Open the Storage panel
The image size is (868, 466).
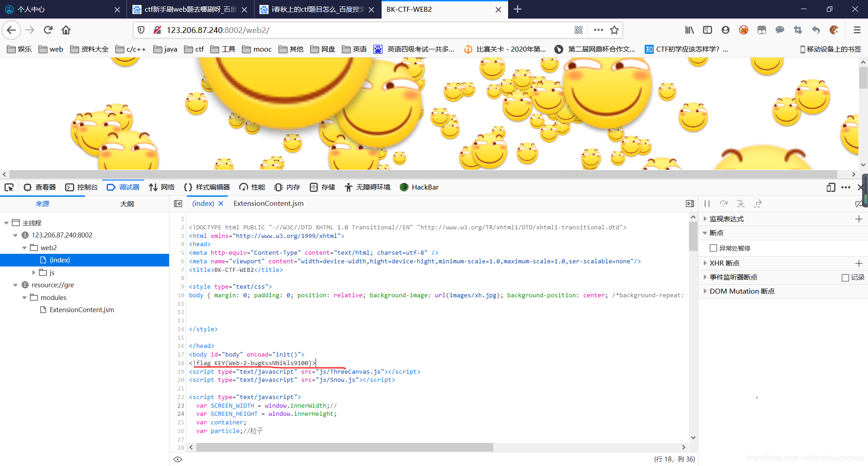pyautogui.click(x=322, y=187)
